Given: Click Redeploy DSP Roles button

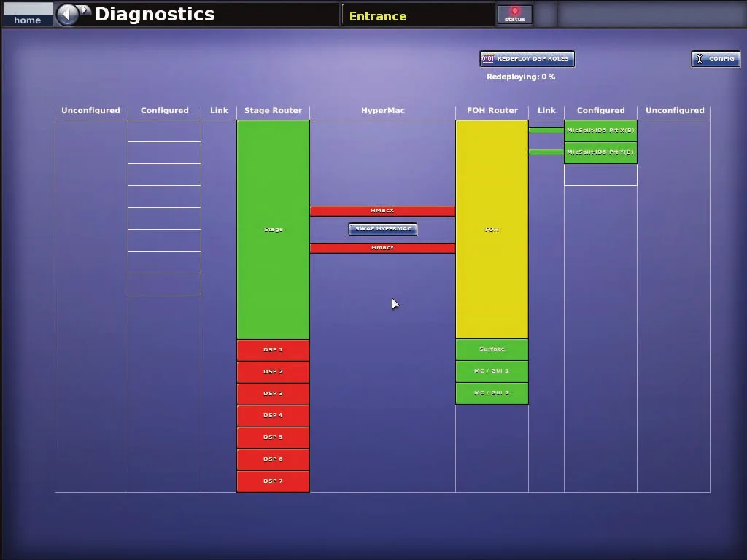Looking at the screenshot, I should tap(527, 58).
